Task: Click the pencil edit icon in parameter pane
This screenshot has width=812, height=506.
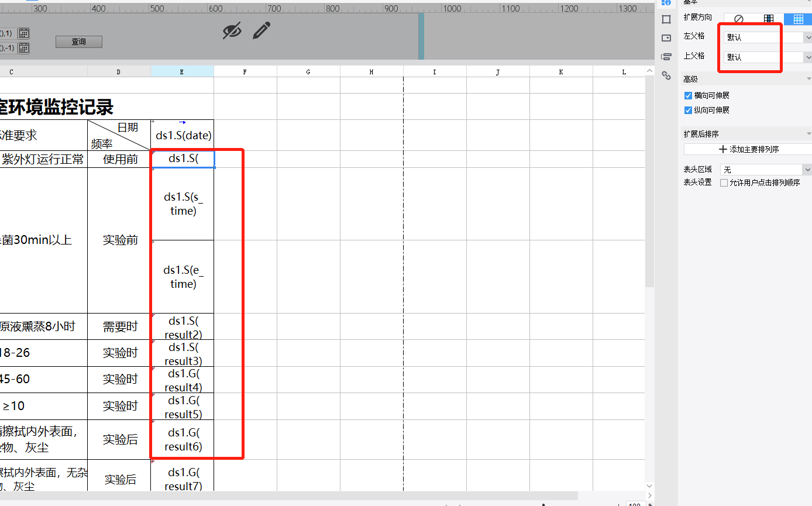Action: [261, 30]
